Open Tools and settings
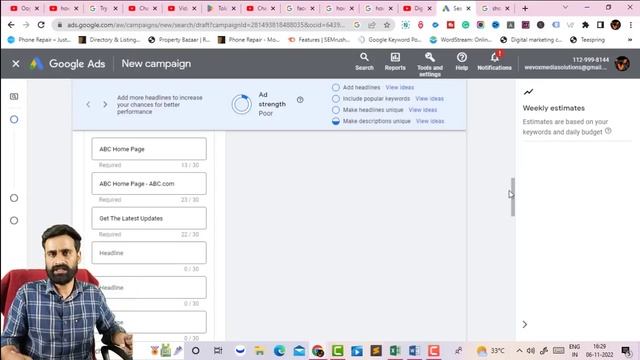 [x=429, y=64]
